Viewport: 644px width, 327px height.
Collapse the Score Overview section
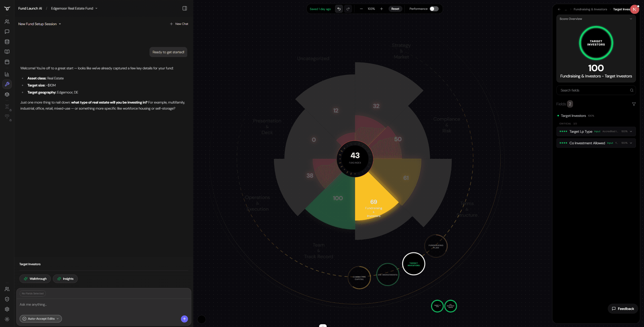(631, 19)
